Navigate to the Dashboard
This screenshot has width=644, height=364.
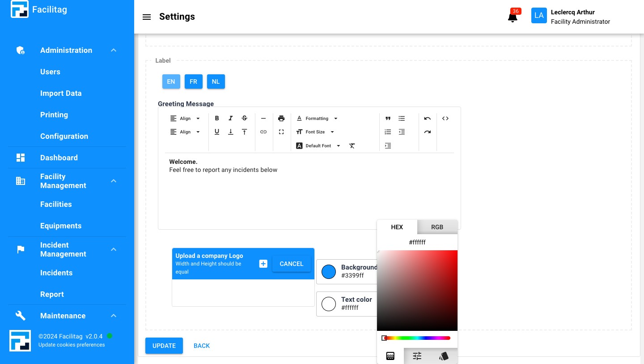pyautogui.click(x=59, y=158)
